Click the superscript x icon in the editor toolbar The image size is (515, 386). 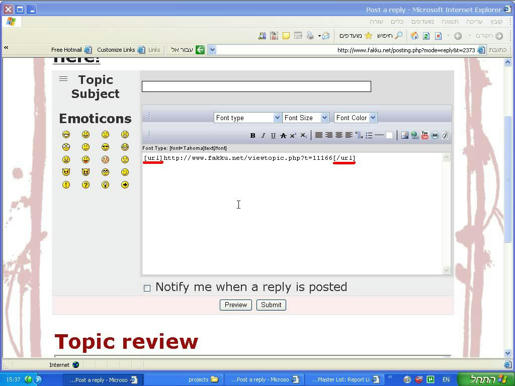[293, 135]
